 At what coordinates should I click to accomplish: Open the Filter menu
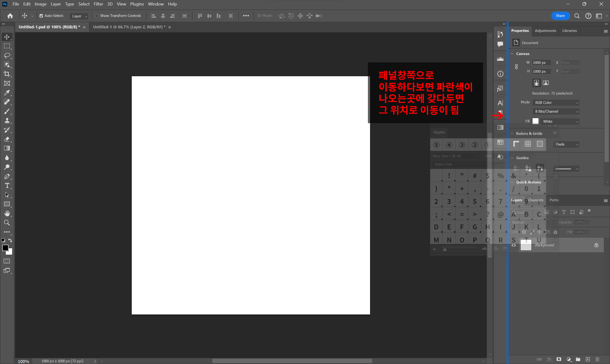click(98, 4)
